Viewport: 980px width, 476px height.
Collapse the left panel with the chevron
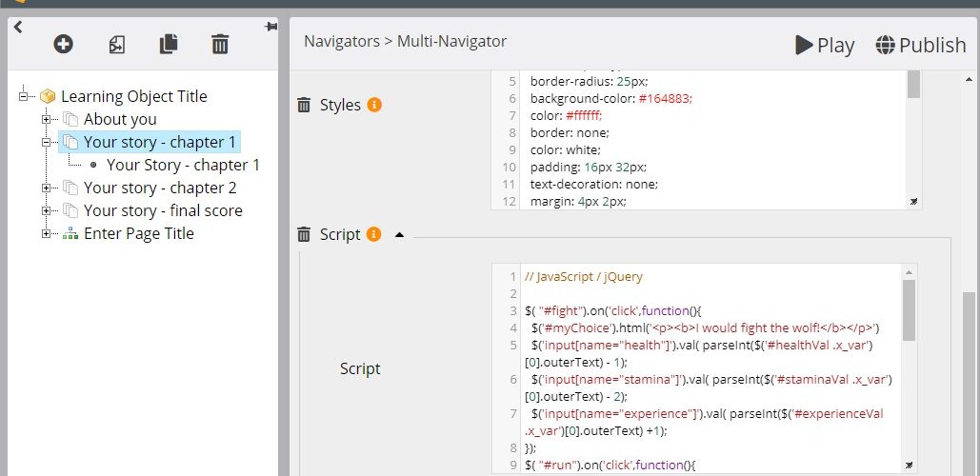(18, 28)
